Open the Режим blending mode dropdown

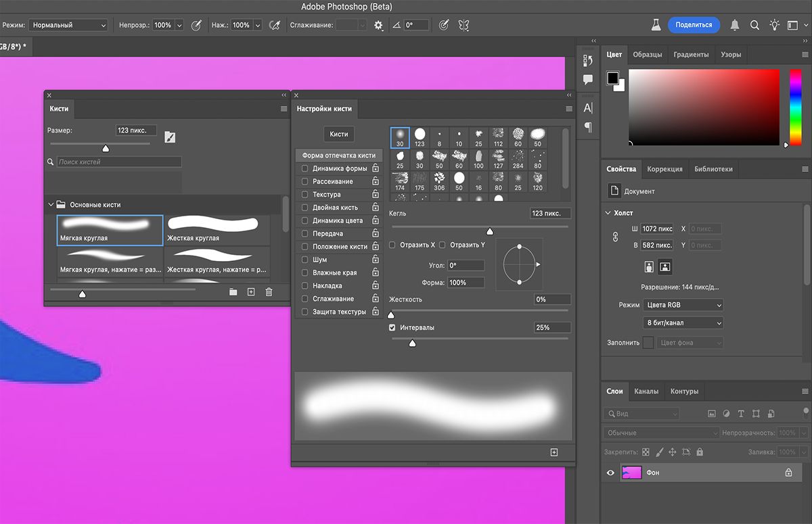[x=68, y=25]
